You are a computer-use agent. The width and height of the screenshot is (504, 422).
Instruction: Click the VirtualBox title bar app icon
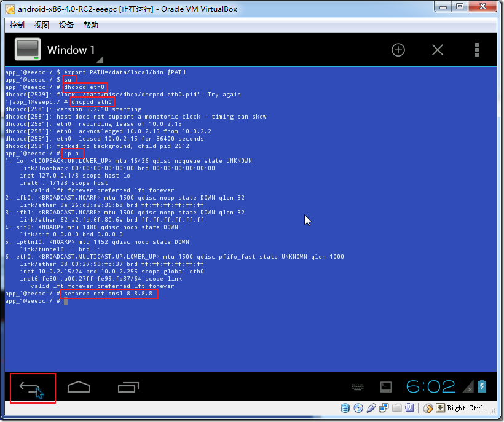coord(10,9)
